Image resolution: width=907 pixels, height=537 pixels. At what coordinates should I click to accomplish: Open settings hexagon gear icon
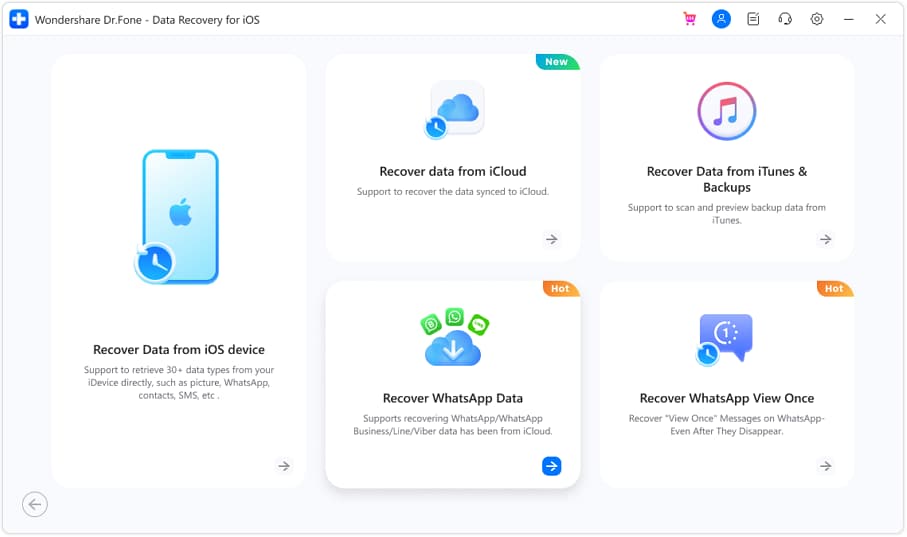pos(817,19)
